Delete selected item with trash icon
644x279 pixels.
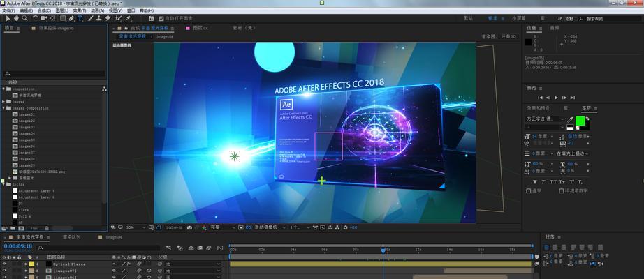pos(46,228)
